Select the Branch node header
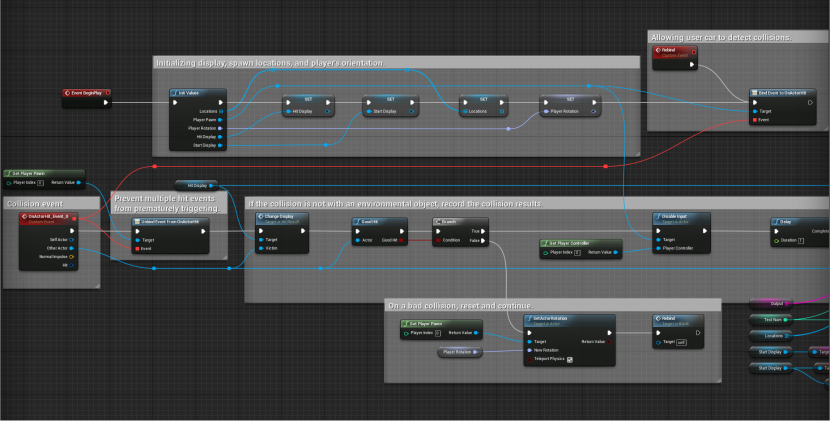Viewport: 830px width, 421px height. tap(461, 222)
